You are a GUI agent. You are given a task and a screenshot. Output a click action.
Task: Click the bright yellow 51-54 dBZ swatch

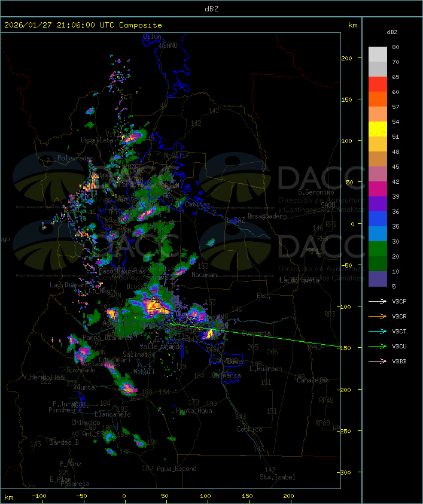[378, 129]
